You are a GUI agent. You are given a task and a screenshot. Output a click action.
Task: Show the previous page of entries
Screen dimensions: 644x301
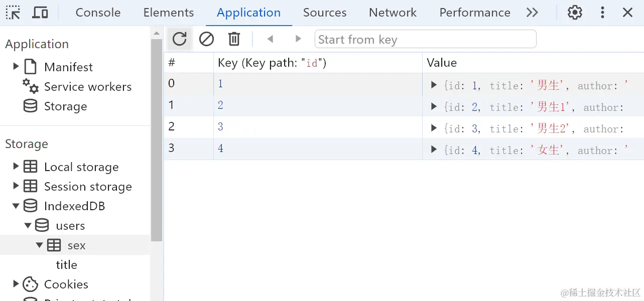click(x=270, y=39)
